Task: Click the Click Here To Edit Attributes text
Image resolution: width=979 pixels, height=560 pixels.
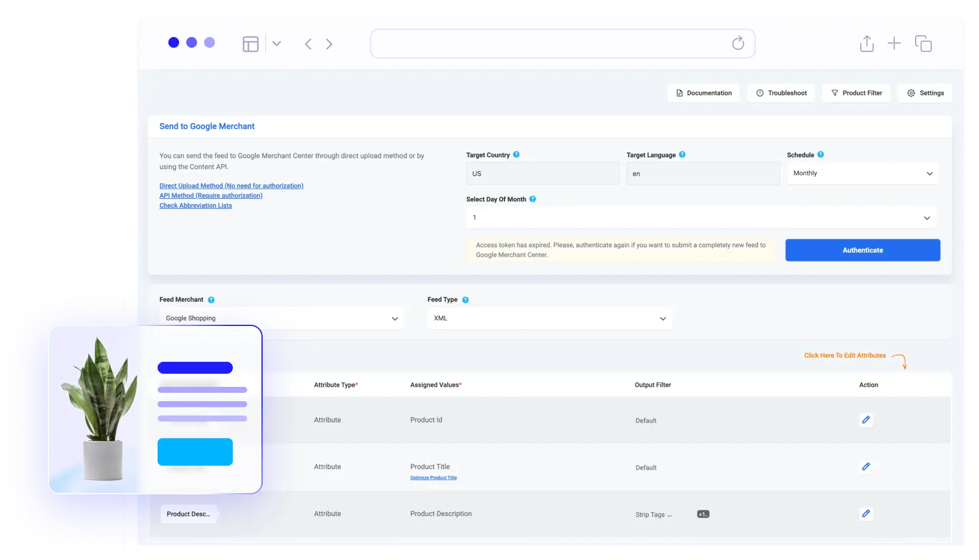Action: [x=845, y=355]
